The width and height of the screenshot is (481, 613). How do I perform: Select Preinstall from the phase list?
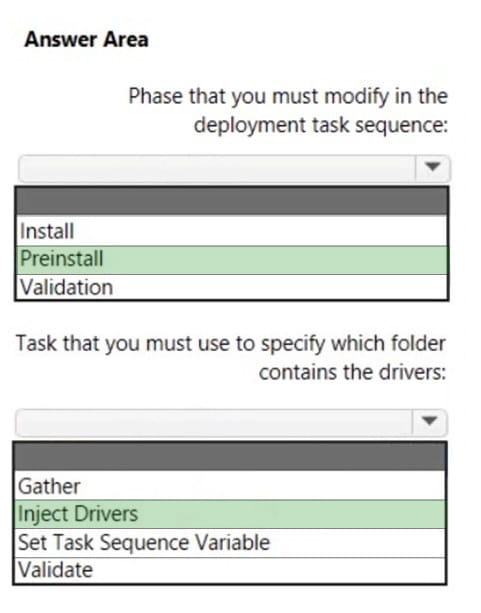(x=232, y=260)
